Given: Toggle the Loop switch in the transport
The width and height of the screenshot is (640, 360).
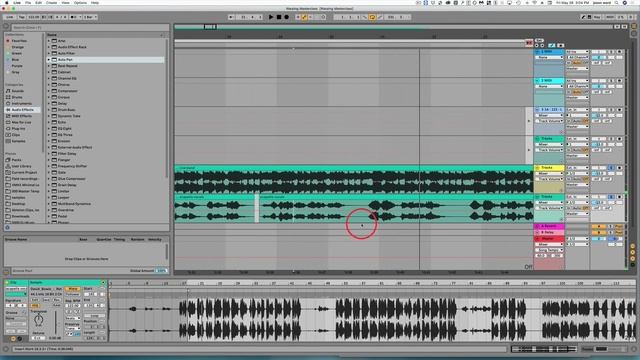Looking at the screenshot, I should pyautogui.click(x=372, y=17).
